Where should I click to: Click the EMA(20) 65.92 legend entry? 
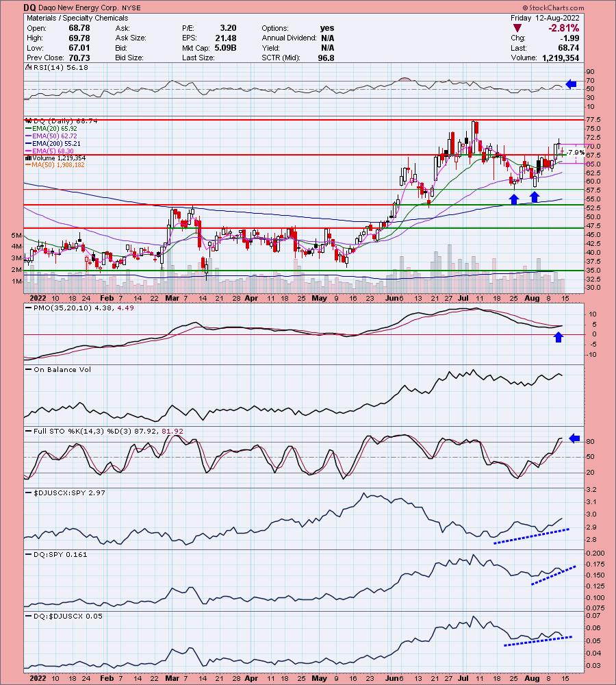pyautogui.click(x=51, y=129)
